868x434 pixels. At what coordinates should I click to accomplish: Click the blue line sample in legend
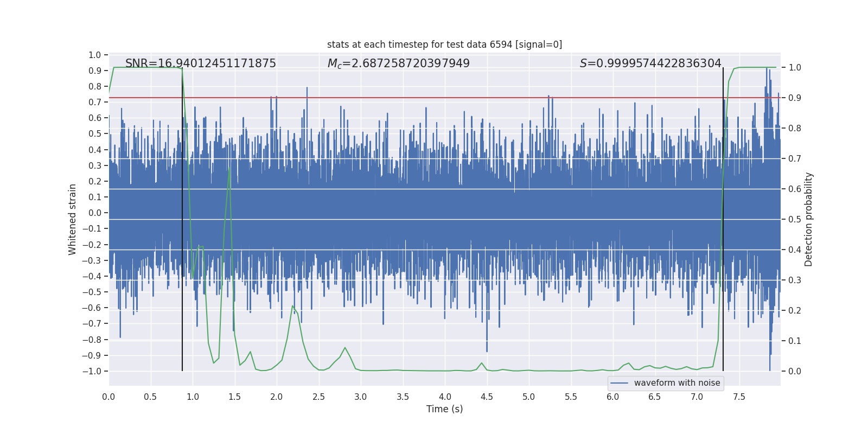click(619, 383)
